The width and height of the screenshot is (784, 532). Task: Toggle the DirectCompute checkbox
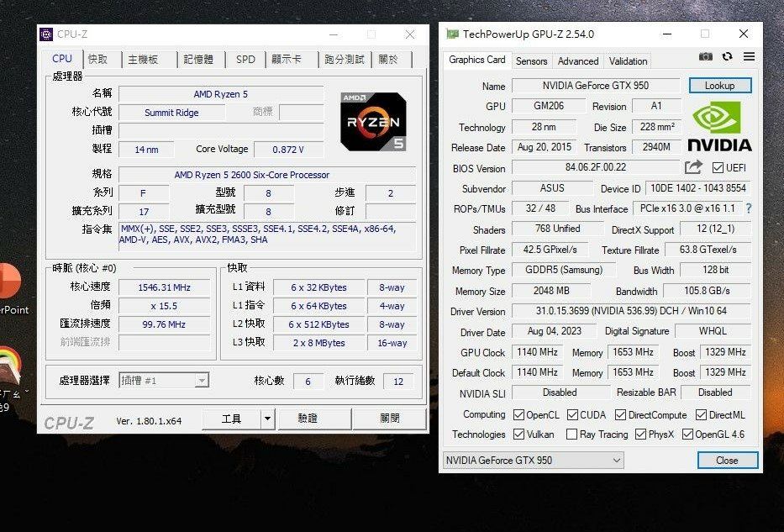[x=620, y=415]
